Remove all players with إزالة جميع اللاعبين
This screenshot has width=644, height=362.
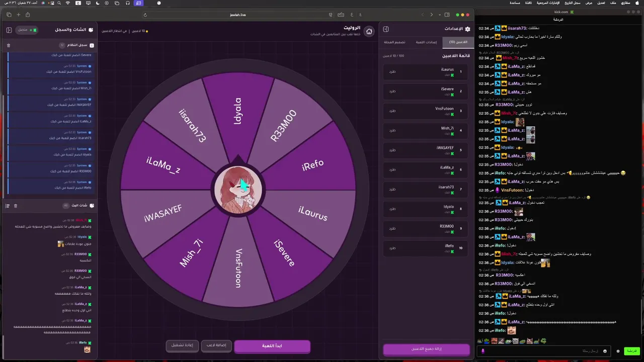[427, 349]
